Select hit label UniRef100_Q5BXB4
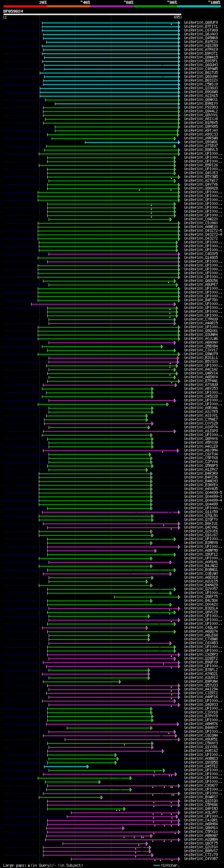This screenshot has height=868, width=224. click(201, 346)
